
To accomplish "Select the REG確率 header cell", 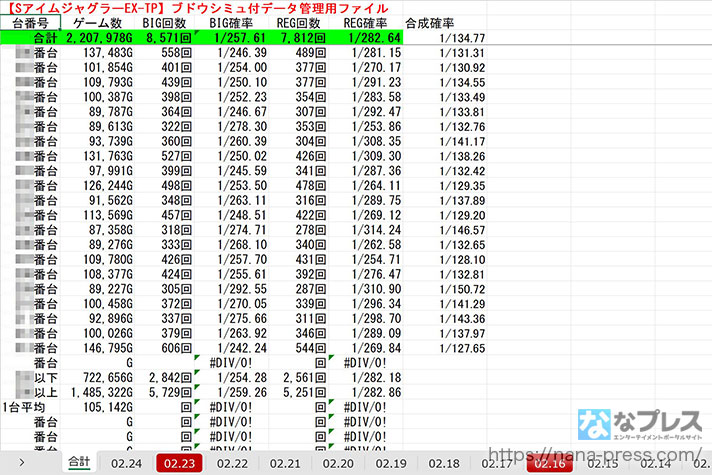I will [x=366, y=23].
